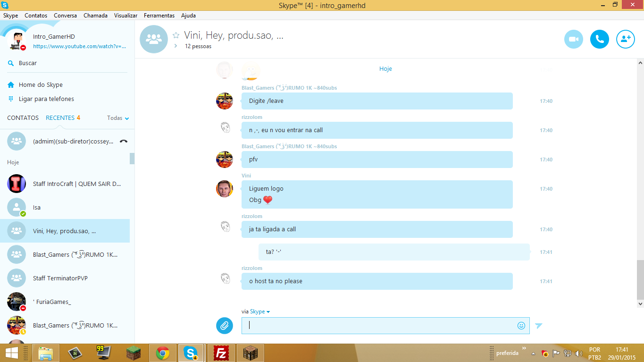Open the YouTube link under profile name
The width and height of the screenshot is (644, 362).
(79, 47)
